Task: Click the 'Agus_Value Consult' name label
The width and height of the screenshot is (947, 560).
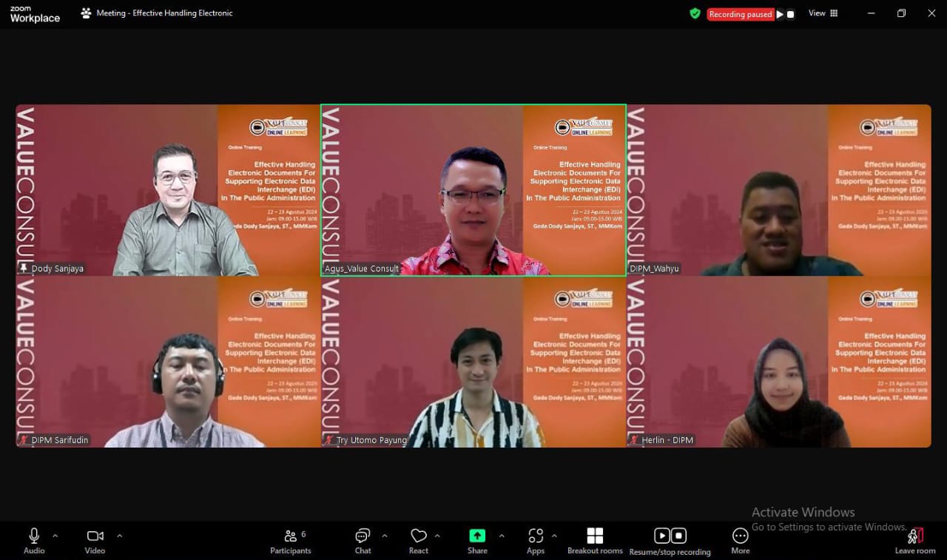Action: pos(362,269)
